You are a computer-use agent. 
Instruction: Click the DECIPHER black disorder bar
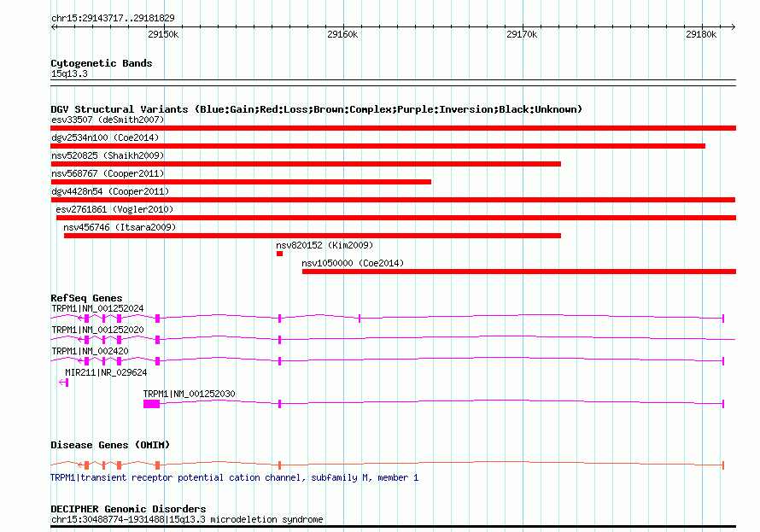(393, 526)
